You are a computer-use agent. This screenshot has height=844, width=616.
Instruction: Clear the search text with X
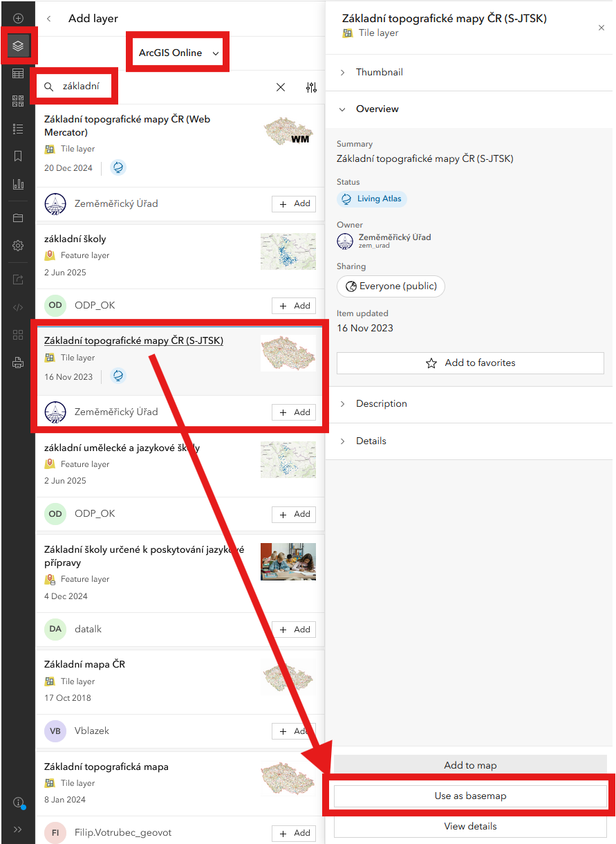click(x=281, y=87)
